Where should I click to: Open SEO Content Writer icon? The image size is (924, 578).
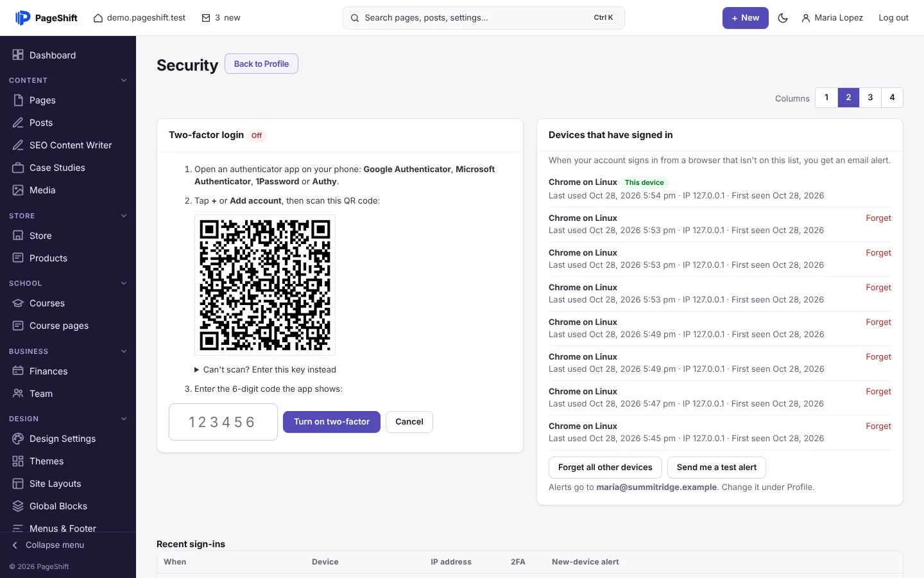(x=18, y=145)
